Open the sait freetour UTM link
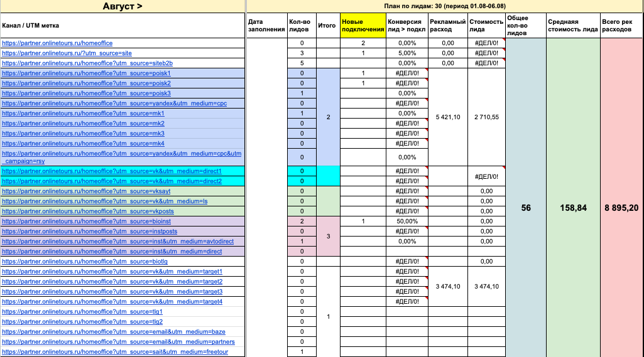Screen dimensions: 644x357 click(x=115, y=352)
